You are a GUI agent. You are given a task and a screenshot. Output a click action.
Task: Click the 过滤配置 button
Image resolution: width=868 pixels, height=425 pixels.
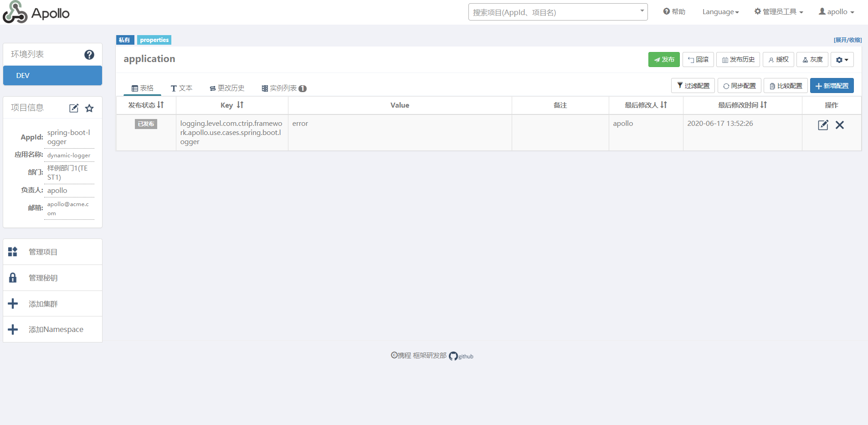pyautogui.click(x=693, y=86)
